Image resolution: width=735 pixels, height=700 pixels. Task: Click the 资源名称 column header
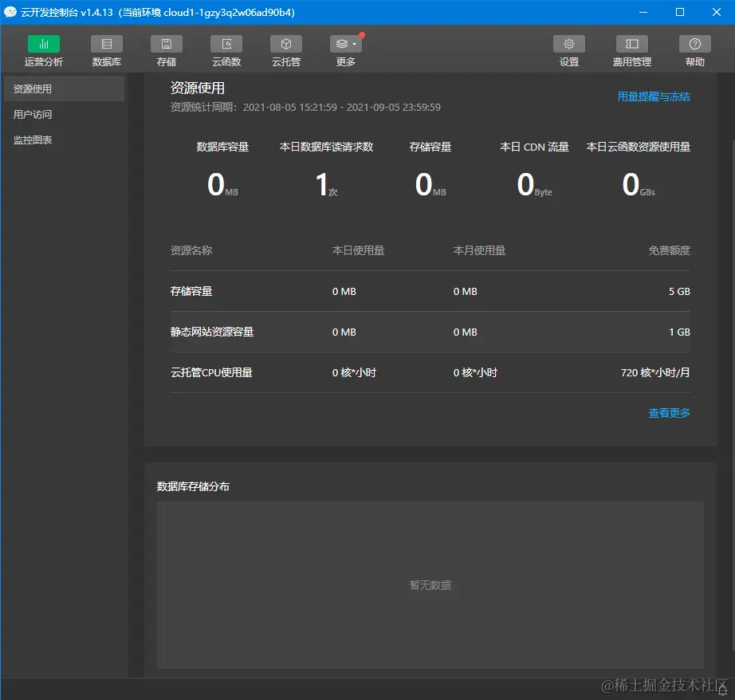pos(191,250)
